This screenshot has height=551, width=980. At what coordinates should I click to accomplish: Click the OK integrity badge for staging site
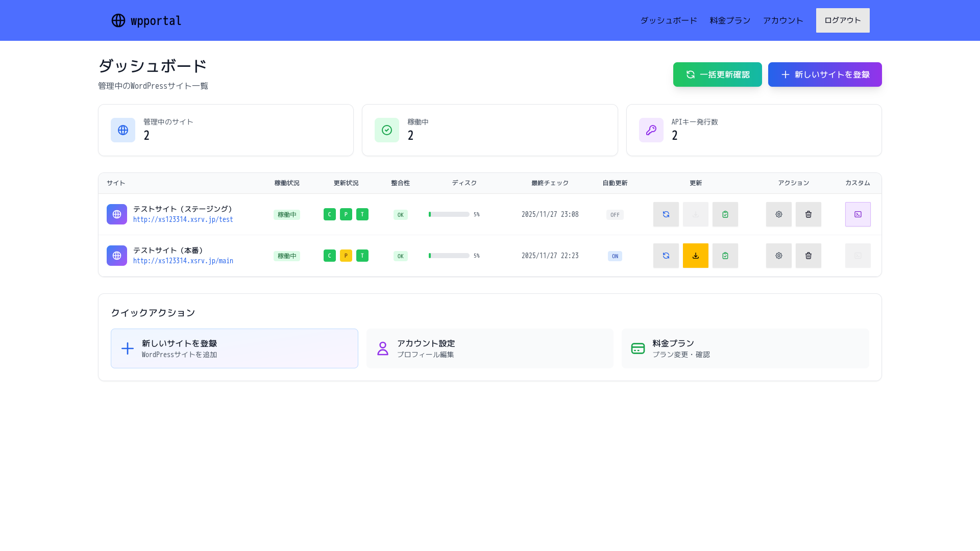pyautogui.click(x=400, y=214)
